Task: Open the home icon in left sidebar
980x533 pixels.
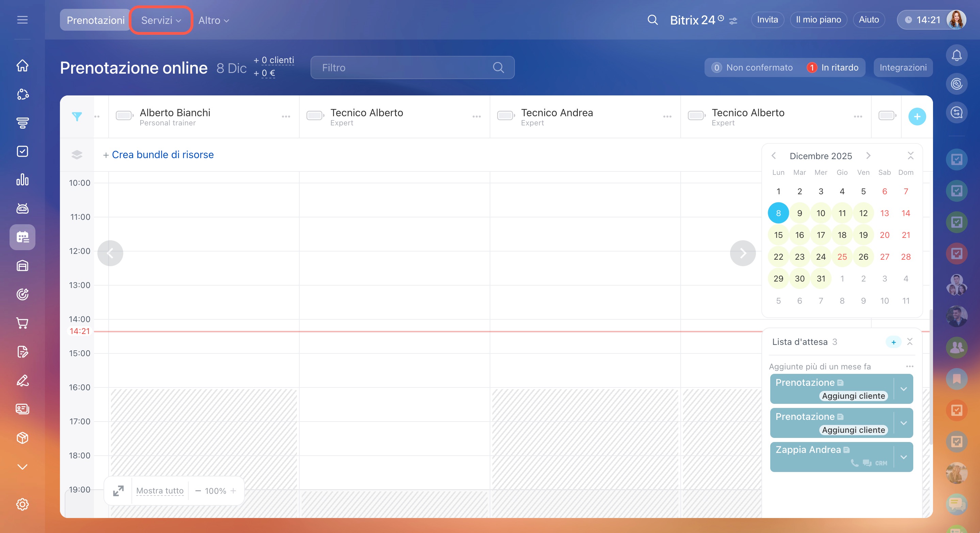Action: 22,65
